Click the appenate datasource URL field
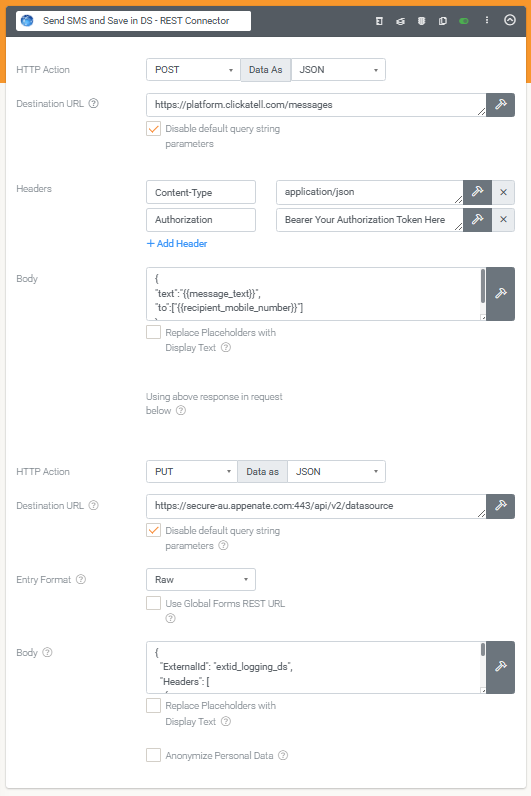The height and width of the screenshot is (796, 531). [316, 506]
